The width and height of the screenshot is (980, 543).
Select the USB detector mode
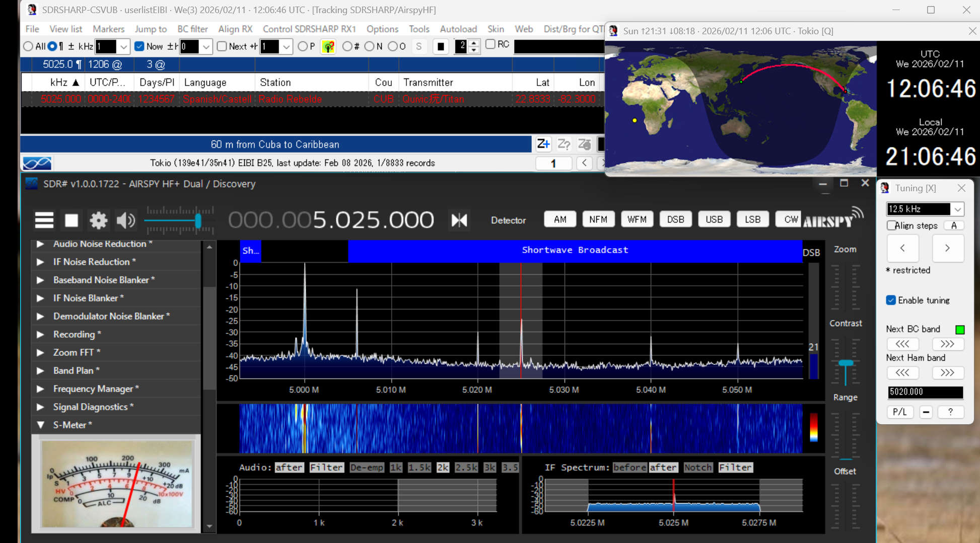coord(714,219)
